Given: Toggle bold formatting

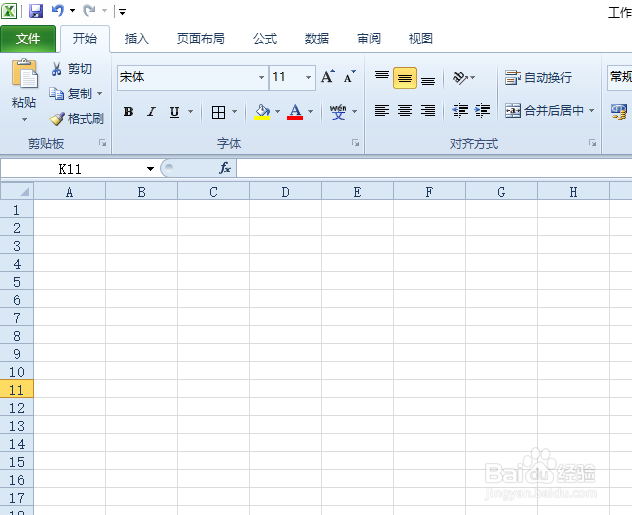Looking at the screenshot, I should click(128, 112).
